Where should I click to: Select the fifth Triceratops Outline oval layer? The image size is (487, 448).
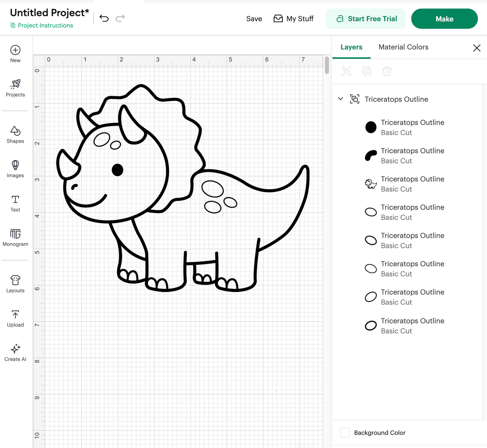(371, 240)
